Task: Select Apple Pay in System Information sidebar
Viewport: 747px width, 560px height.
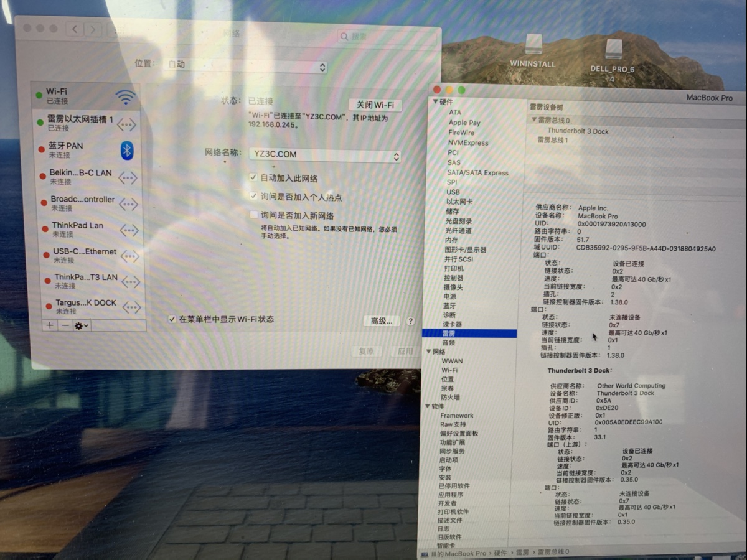Action: click(464, 123)
